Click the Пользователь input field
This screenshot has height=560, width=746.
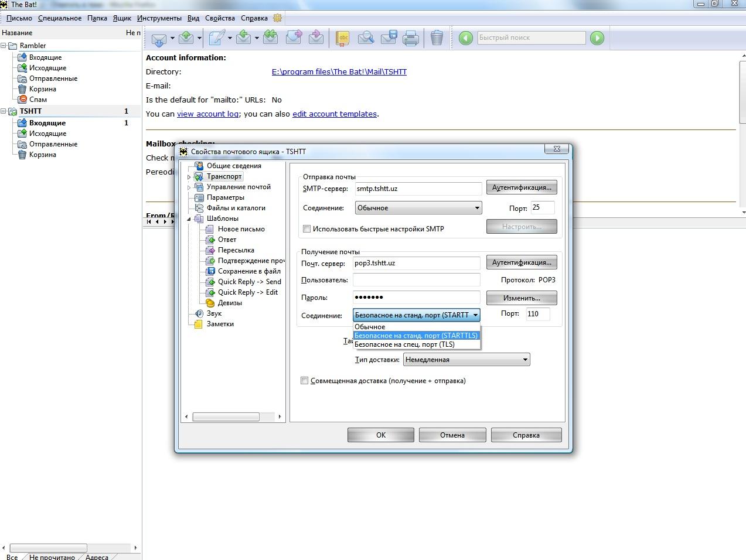coord(417,280)
